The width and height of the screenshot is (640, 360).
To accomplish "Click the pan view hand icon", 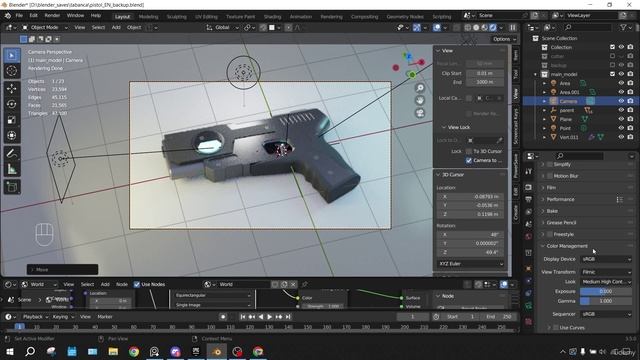I will pyautogui.click(x=420, y=100).
